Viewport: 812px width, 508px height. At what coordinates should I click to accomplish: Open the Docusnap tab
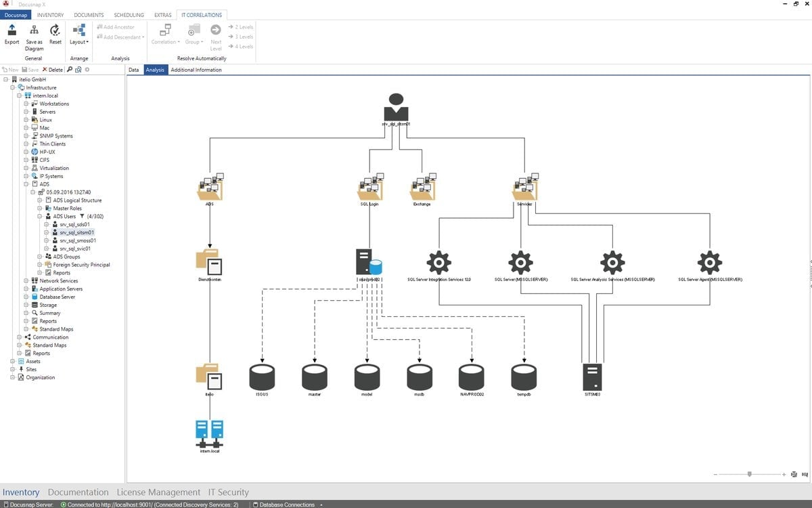pyautogui.click(x=16, y=15)
